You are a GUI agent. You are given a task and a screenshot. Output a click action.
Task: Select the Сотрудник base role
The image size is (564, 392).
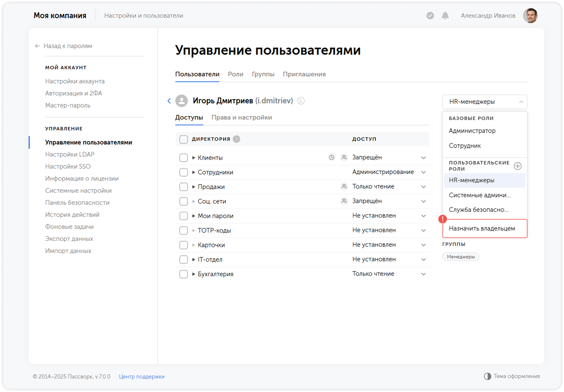485,146
